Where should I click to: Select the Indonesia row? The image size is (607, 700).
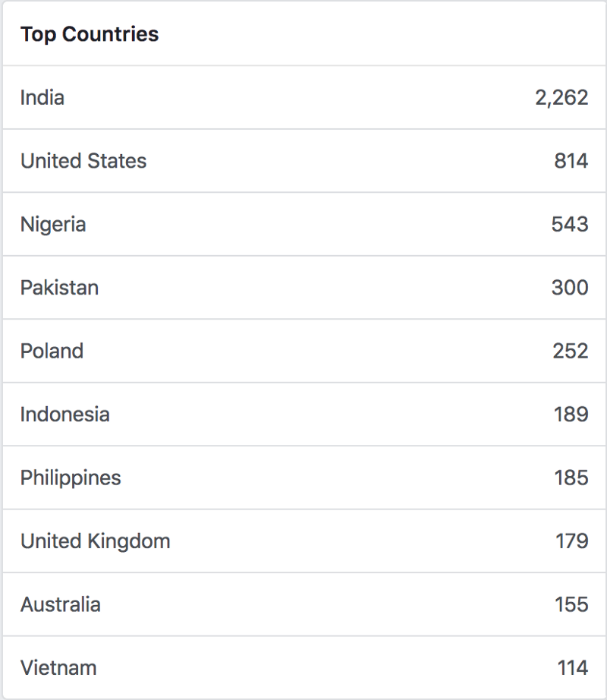64,415
